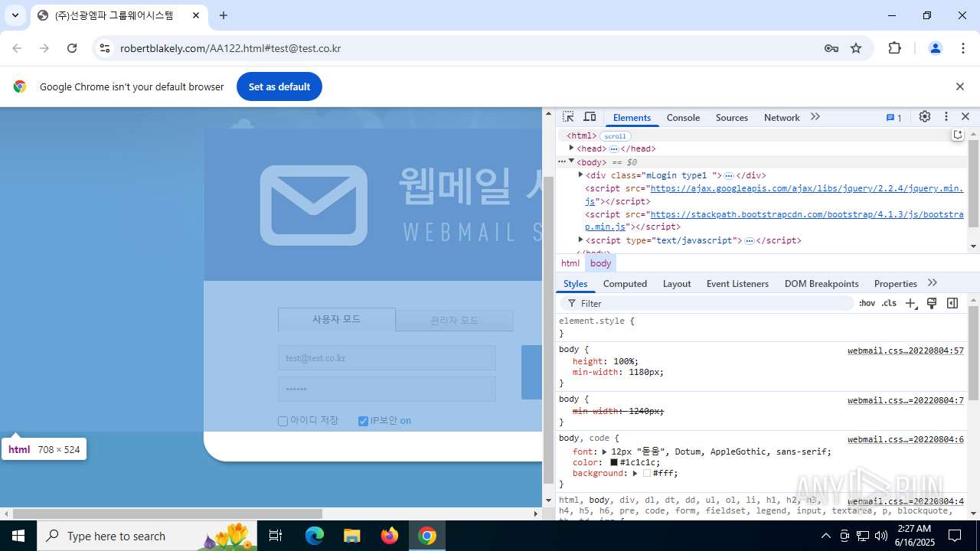Dismiss the default browser notification bar
The image size is (980, 551).
[x=959, y=86]
